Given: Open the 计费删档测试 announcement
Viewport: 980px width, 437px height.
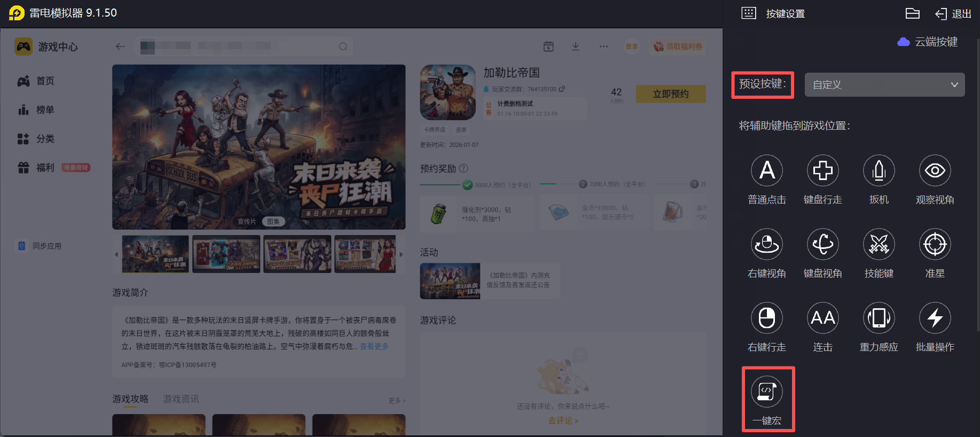Looking at the screenshot, I should tap(535, 108).
